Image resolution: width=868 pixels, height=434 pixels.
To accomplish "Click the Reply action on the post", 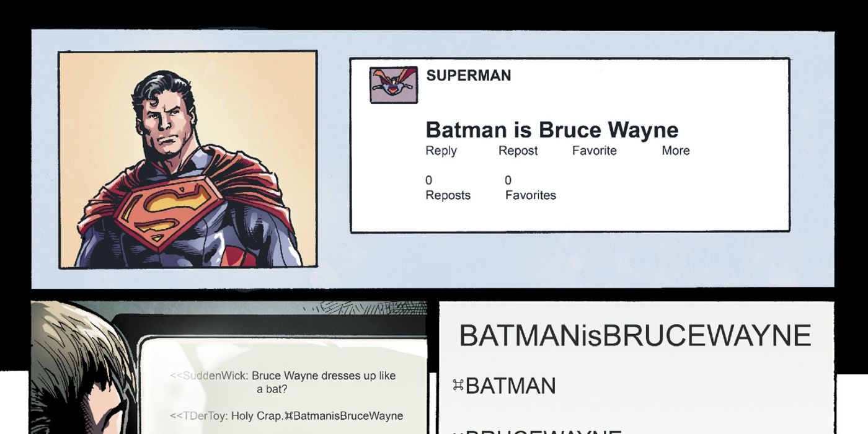I will click(x=441, y=151).
